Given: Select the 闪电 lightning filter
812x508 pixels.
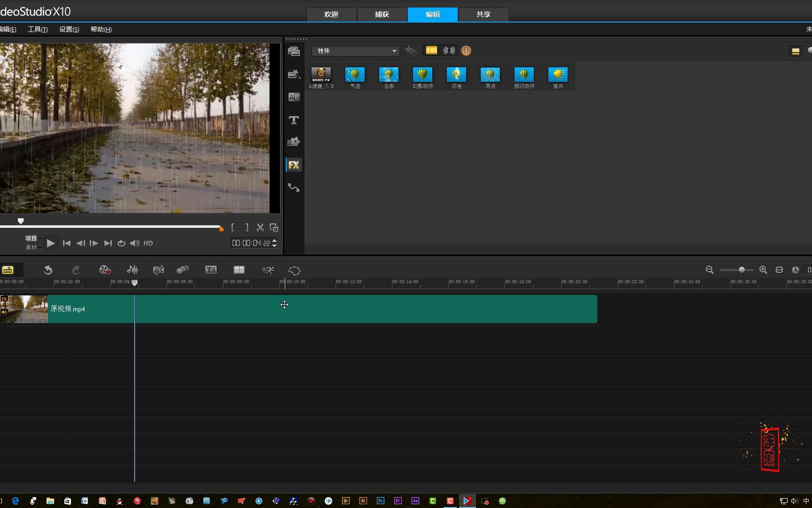Looking at the screenshot, I should click(457, 78).
